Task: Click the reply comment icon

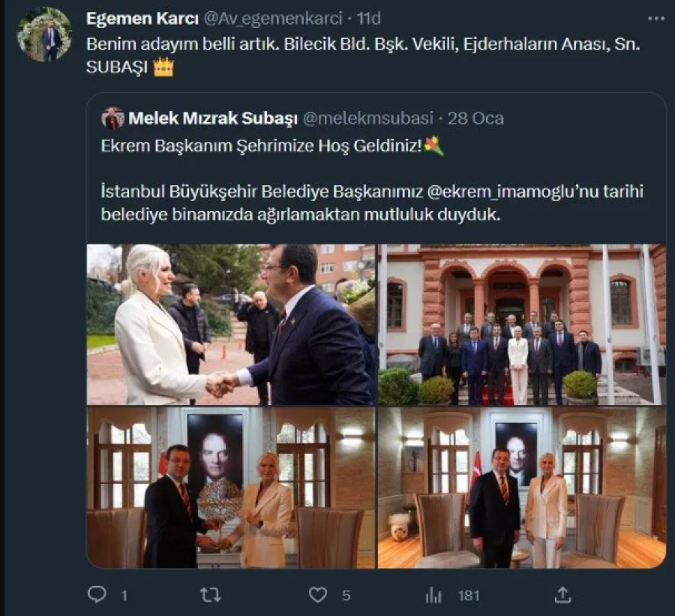Action: (97, 594)
